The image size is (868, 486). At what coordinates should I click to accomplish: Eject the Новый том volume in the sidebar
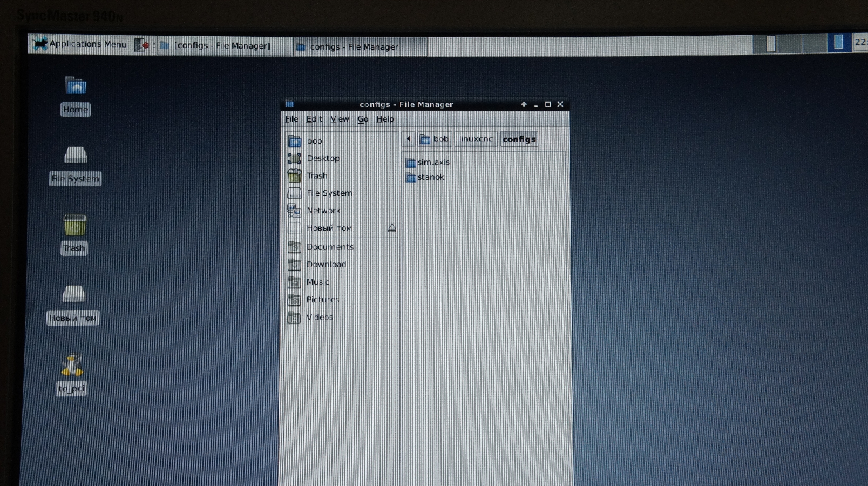[391, 228]
